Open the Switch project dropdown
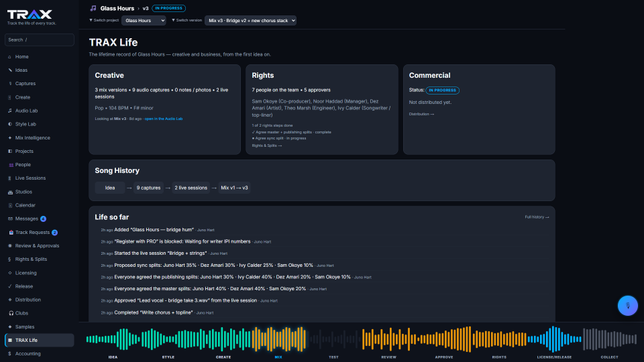 pos(144,21)
